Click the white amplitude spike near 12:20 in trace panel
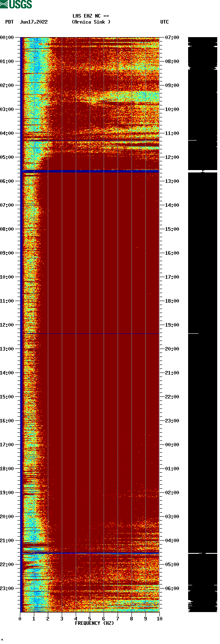The height and width of the screenshot is (644, 220). tap(193, 333)
